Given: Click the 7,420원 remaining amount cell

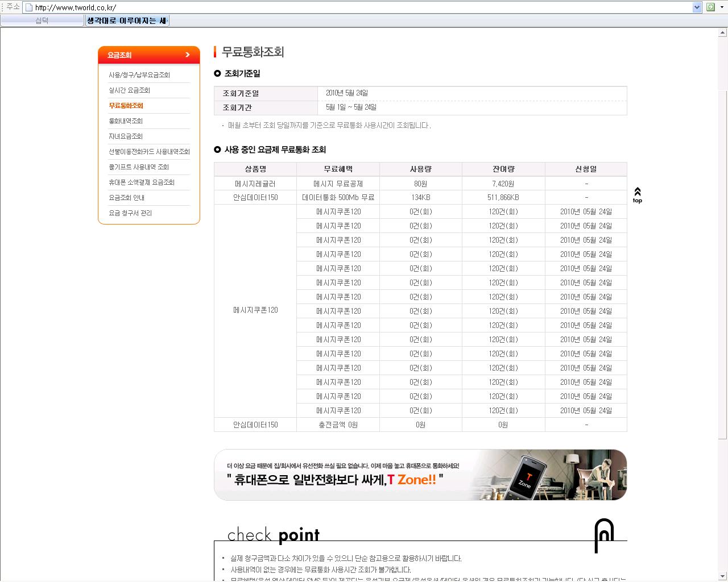Looking at the screenshot, I should tap(503, 184).
